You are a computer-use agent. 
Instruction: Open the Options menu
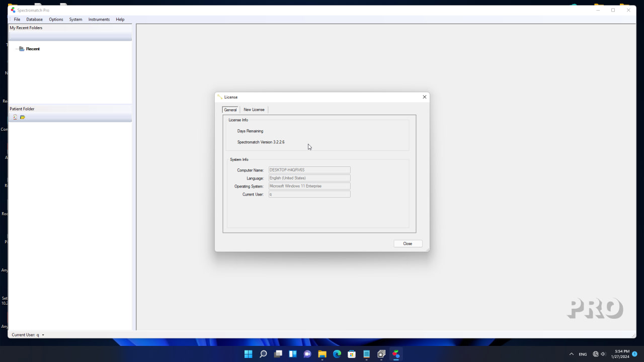(x=56, y=20)
